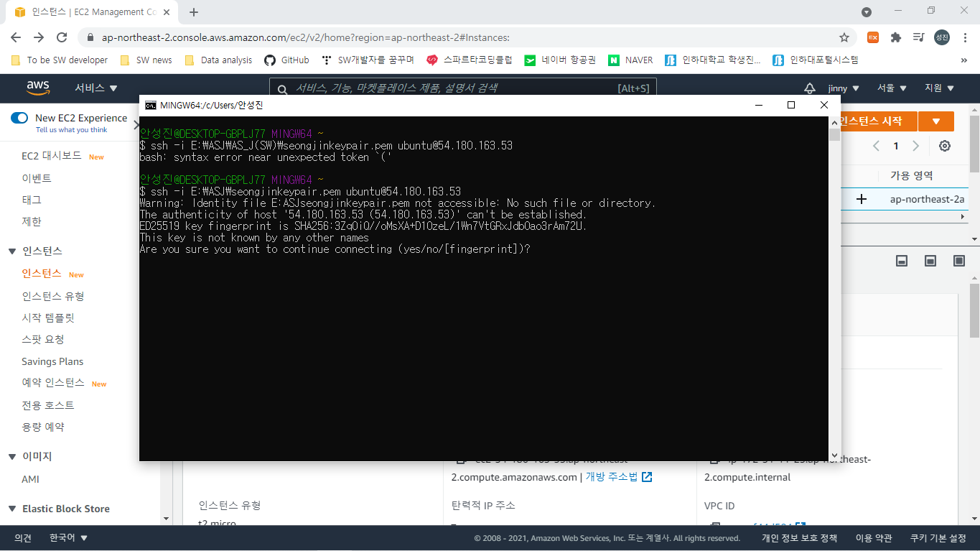Screen dimensions: 980x551
Task: Go to the previous instances page
Action: pyautogui.click(x=876, y=146)
